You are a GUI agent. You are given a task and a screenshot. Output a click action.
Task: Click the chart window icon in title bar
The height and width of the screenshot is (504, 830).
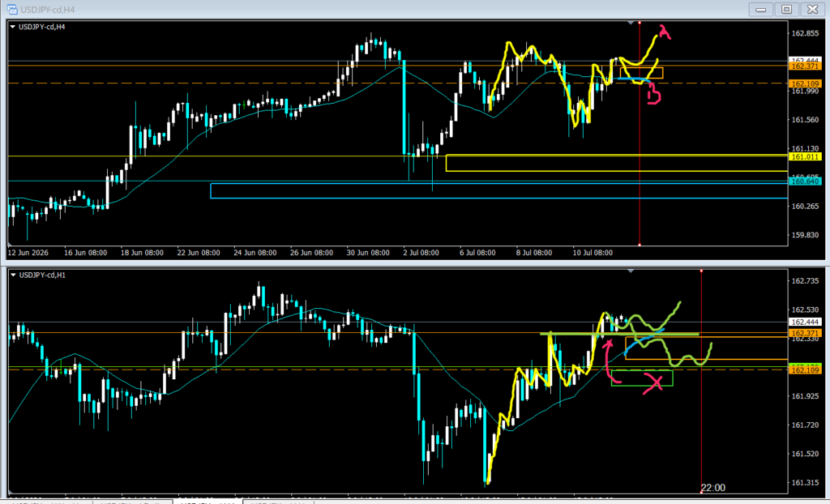pyautogui.click(x=11, y=10)
